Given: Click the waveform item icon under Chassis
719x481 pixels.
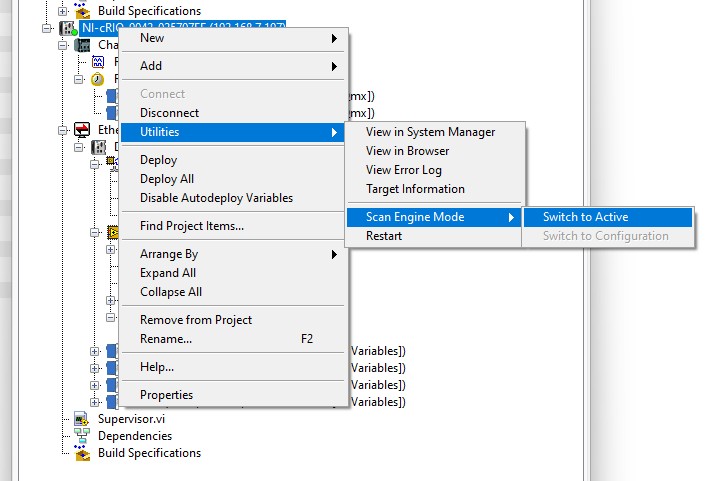Looking at the screenshot, I should click(x=98, y=62).
